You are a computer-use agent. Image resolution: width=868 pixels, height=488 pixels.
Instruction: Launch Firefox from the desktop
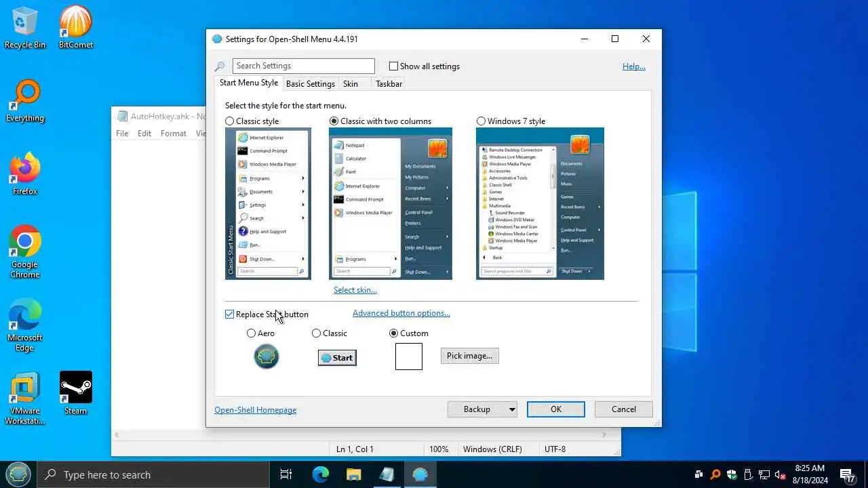click(x=25, y=174)
